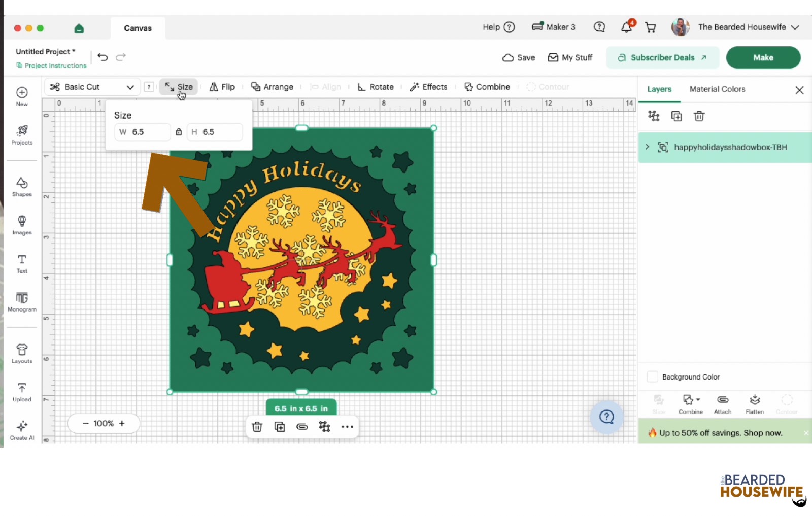This screenshot has width=812, height=516.
Task: Click the height H input field
Action: click(215, 132)
